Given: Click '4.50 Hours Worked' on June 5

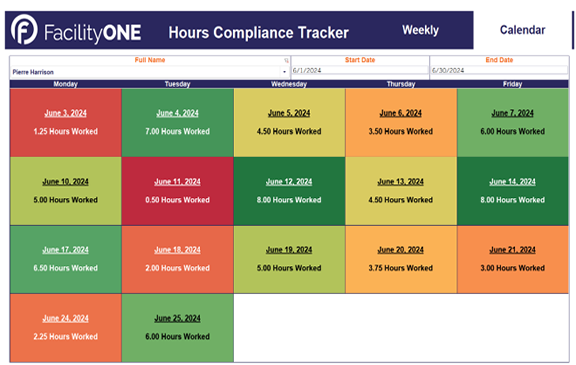Looking at the screenshot, I should [x=289, y=131].
